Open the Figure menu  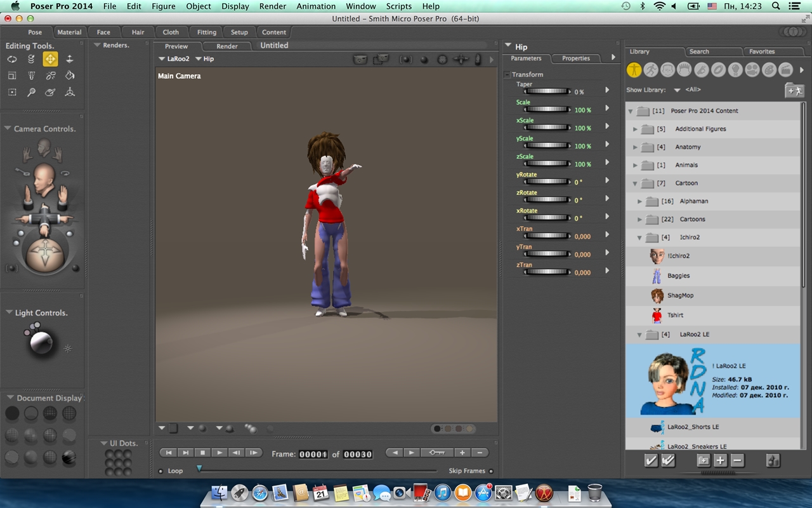pyautogui.click(x=164, y=6)
